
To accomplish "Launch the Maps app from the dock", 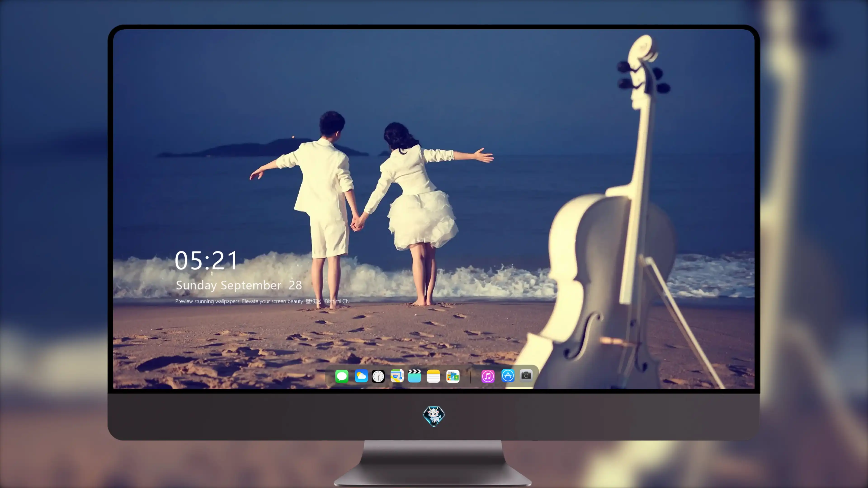I will 397,376.
